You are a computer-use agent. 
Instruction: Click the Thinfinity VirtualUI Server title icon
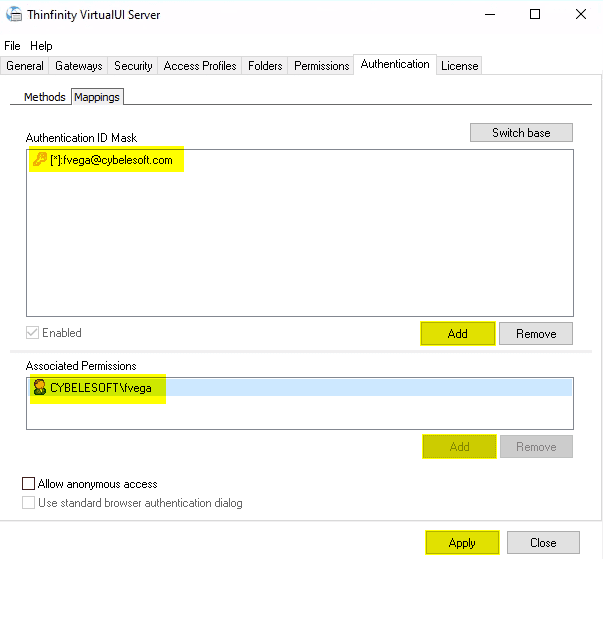click(14, 14)
